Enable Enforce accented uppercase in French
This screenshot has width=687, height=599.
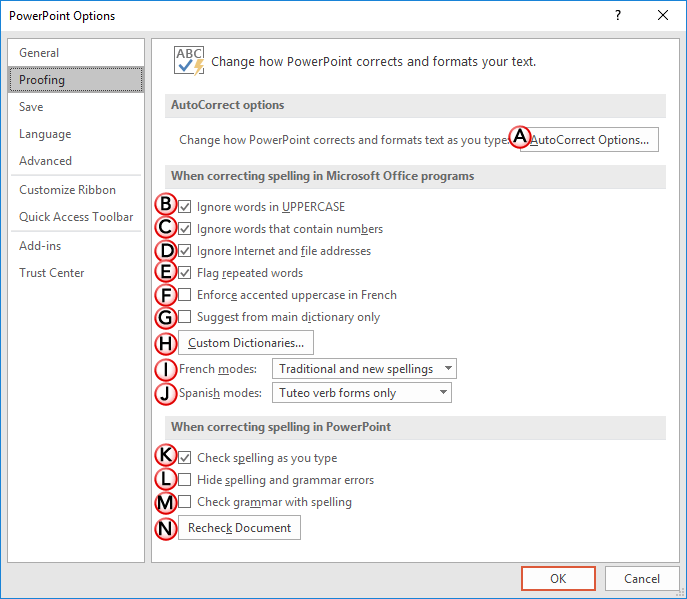[x=185, y=294]
